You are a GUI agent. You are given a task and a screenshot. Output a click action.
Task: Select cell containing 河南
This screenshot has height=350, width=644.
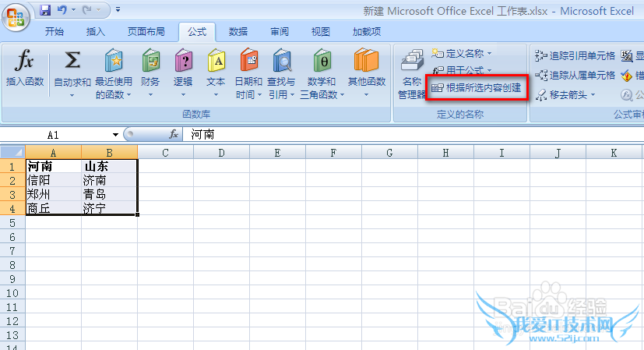[54, 166]
